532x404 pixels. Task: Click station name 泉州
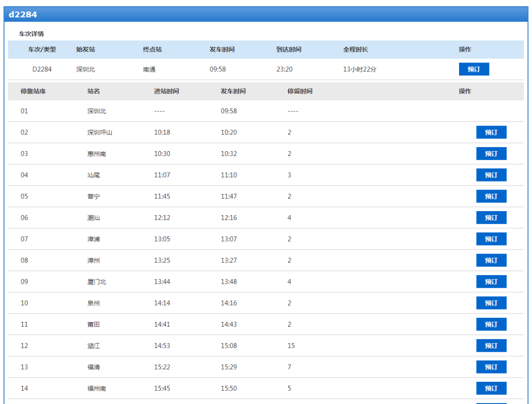click(93, 303)
